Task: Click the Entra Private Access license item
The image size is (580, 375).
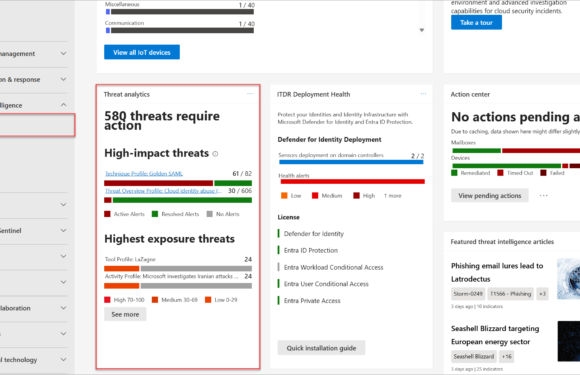Action: click(x=312, y=301)
